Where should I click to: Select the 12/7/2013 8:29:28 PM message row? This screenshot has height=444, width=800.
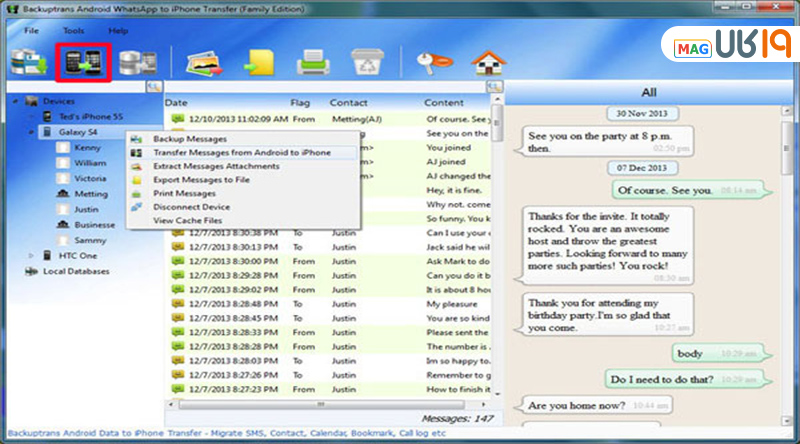coord(330,276)
